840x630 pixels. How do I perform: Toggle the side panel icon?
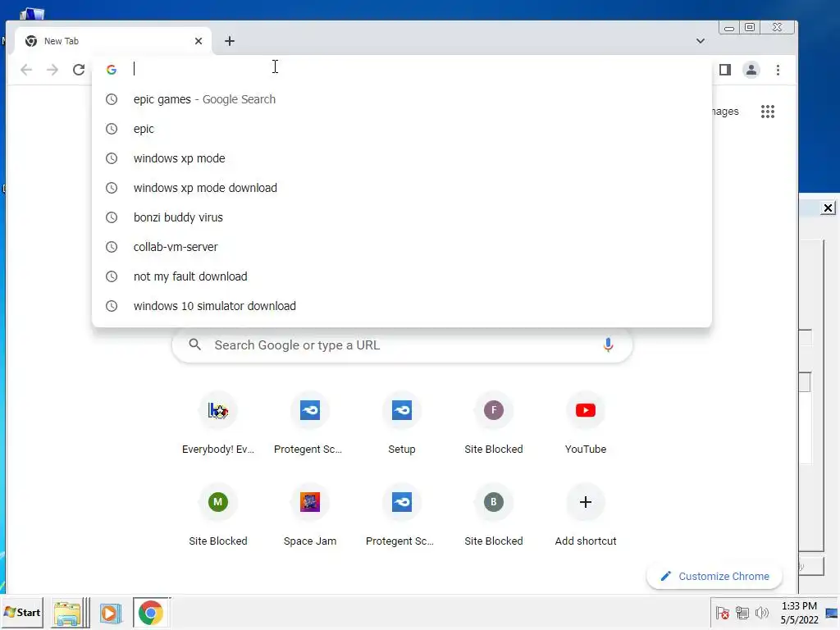[x=725, y=70]
